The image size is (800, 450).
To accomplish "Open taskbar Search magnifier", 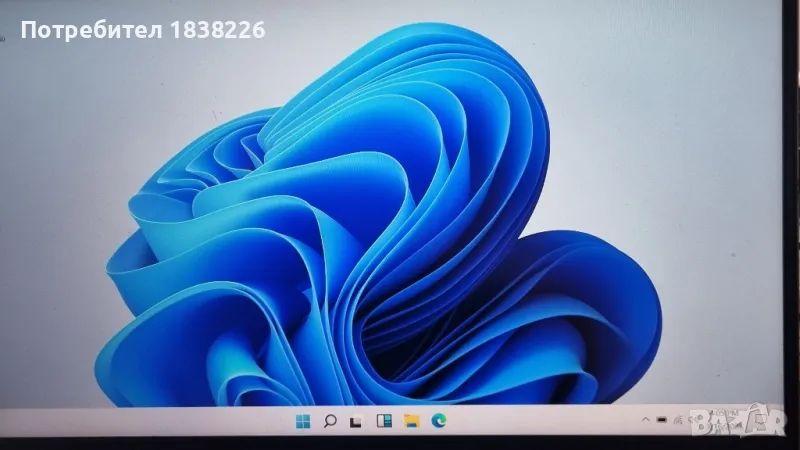I will click(x=329, y=420).
